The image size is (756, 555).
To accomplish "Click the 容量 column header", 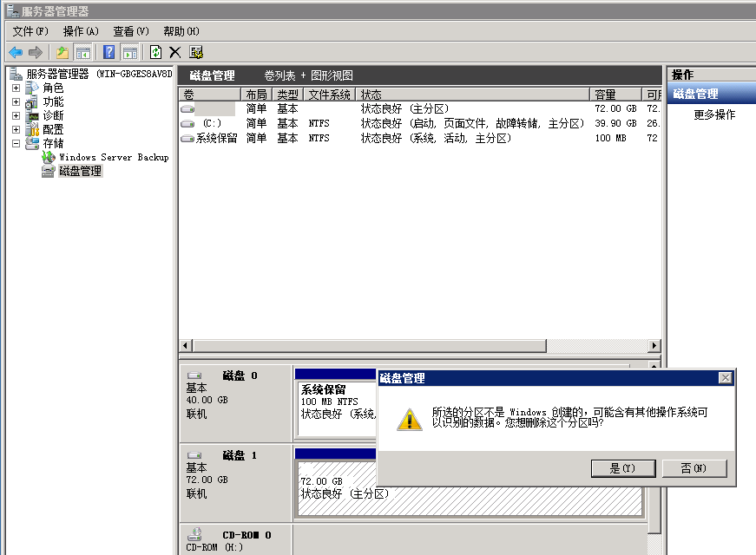I will (x=615, y=95).
